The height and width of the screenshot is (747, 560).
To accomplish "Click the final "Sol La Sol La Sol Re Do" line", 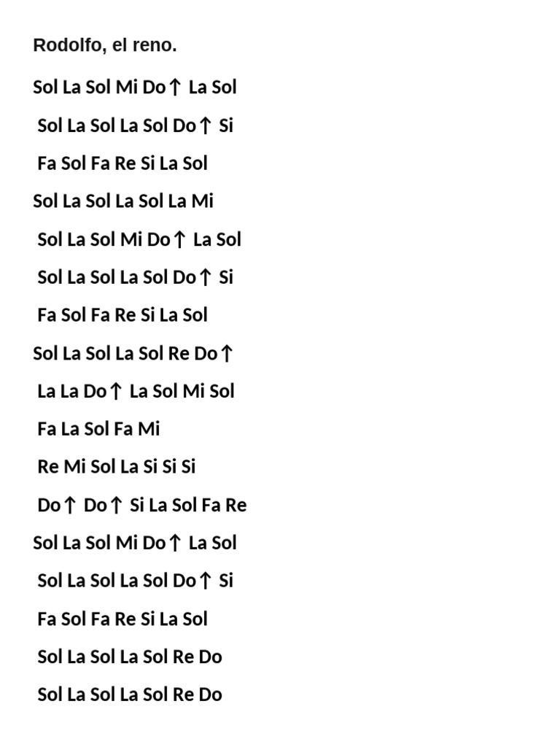I will 130,694.
